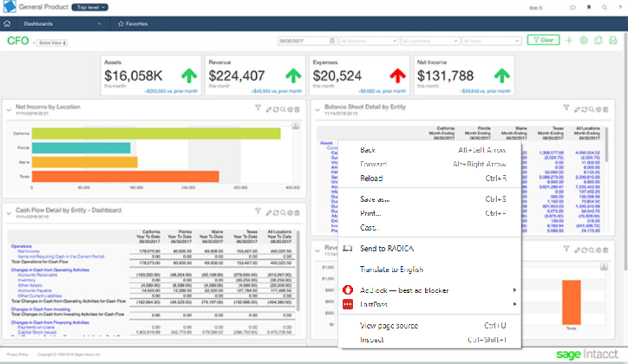Click the green plus add icon
This screenshot has height=364, width=628.
(x=569, y=41)
